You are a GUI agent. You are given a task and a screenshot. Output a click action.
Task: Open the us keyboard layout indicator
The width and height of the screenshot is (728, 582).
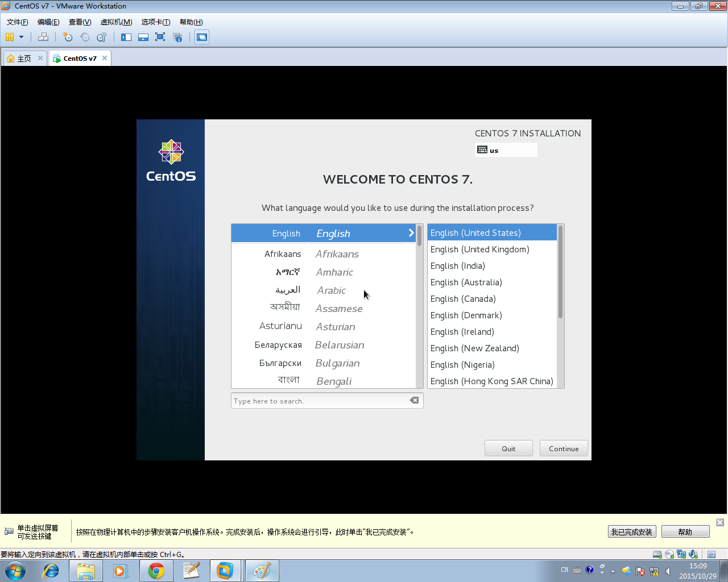tap(506, 150)
